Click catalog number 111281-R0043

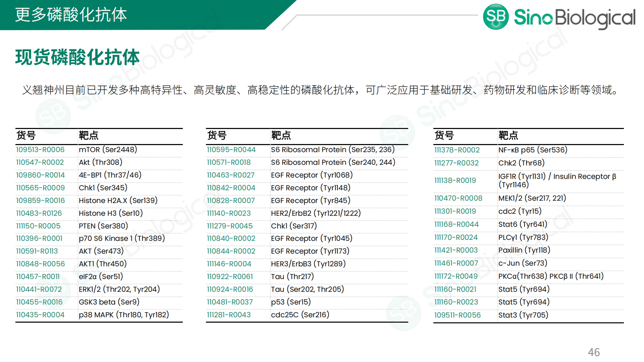pyautogui.click(x=229, y=315)
